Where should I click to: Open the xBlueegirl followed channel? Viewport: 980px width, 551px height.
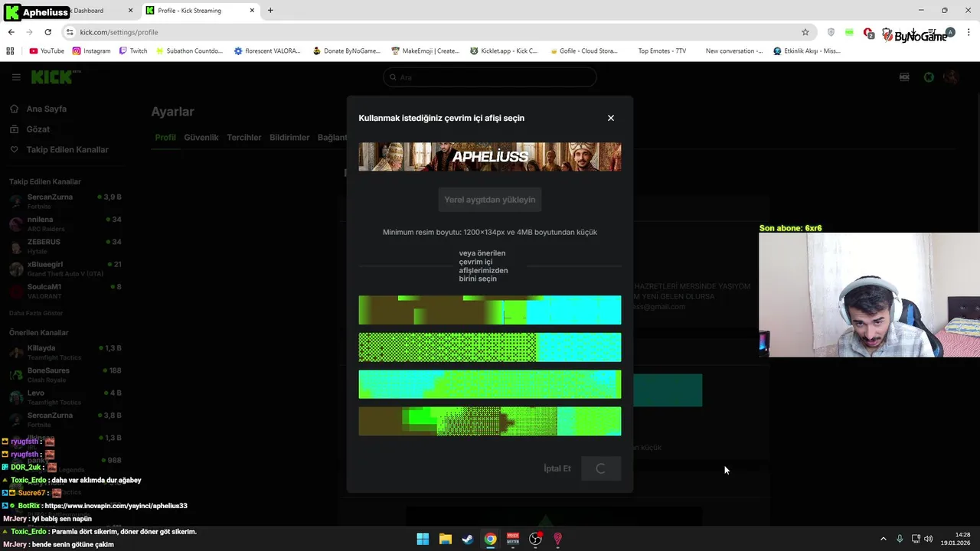point(65,269)
